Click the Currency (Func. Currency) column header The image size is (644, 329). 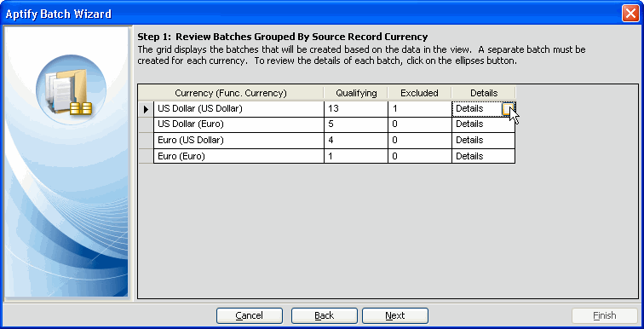point(231,93)
